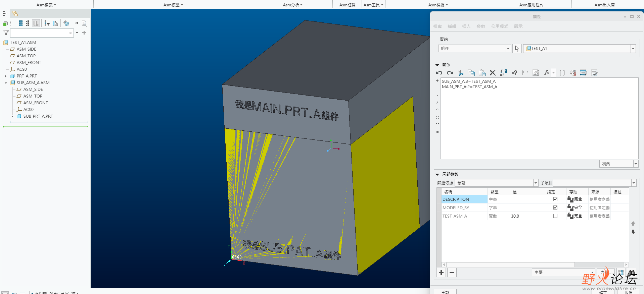644x294 pixels.
Task: Expand PRT_A.PRT tree node
Action: tap(6, 76)
